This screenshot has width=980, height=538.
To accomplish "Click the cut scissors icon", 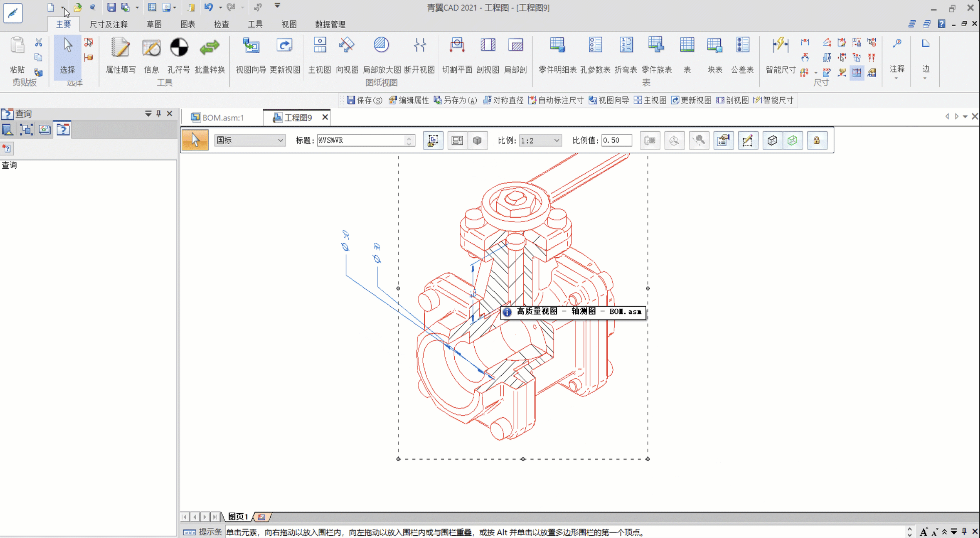I will point(38,42).
